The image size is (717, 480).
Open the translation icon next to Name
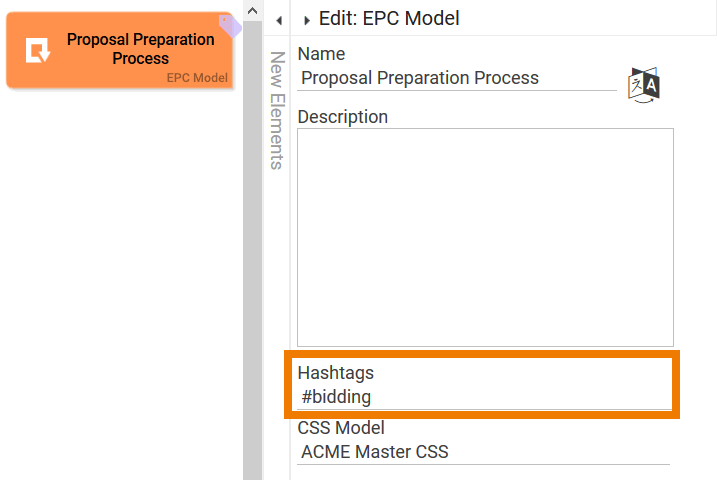(644, 85)
